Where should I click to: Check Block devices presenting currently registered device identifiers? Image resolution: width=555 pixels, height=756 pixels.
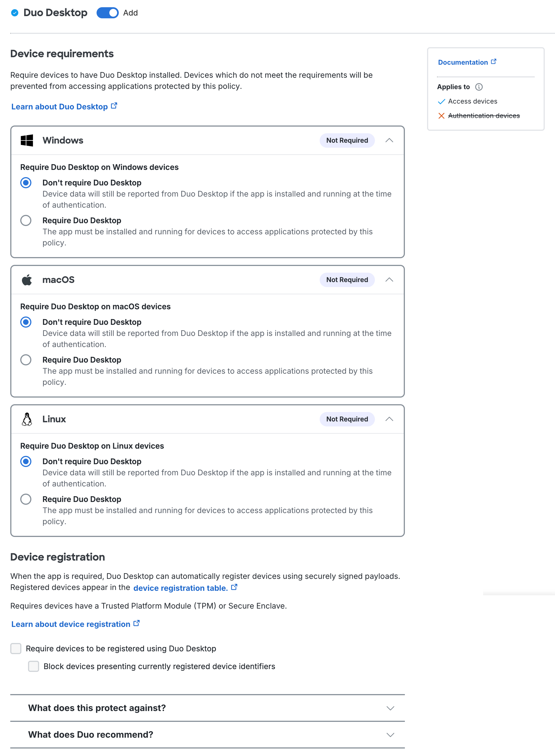[x=34, y=666]
